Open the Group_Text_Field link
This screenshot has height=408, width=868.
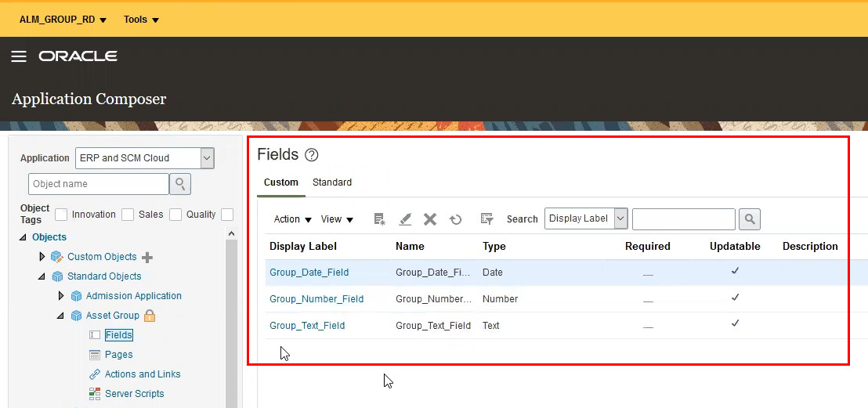(307, 326)
